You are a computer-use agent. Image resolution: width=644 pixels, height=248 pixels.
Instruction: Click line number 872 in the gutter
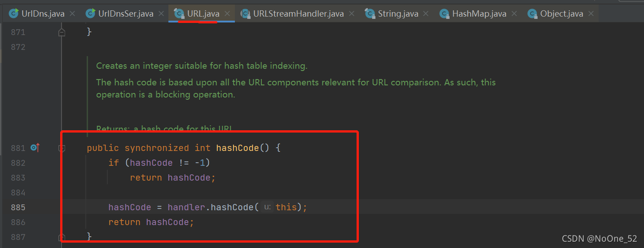tap(18, 47)
